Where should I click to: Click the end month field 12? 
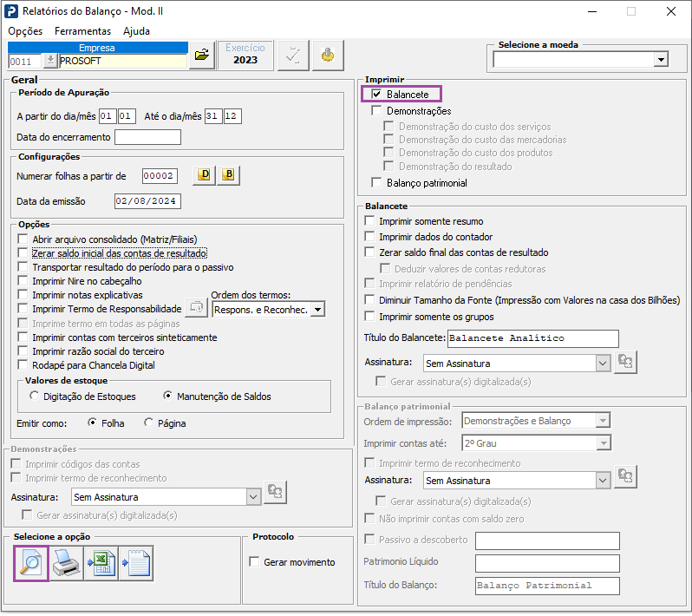[x=232, y=116]
